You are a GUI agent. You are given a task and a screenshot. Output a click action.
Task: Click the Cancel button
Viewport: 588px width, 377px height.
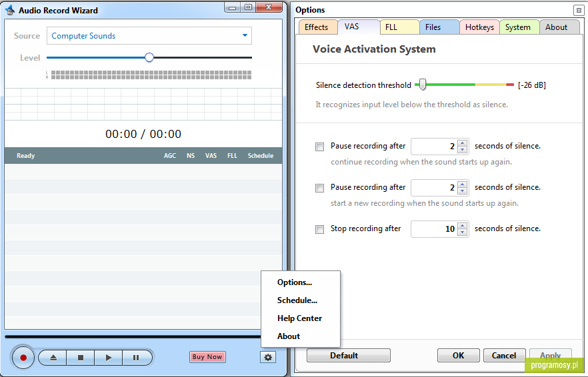click(504, 355)
